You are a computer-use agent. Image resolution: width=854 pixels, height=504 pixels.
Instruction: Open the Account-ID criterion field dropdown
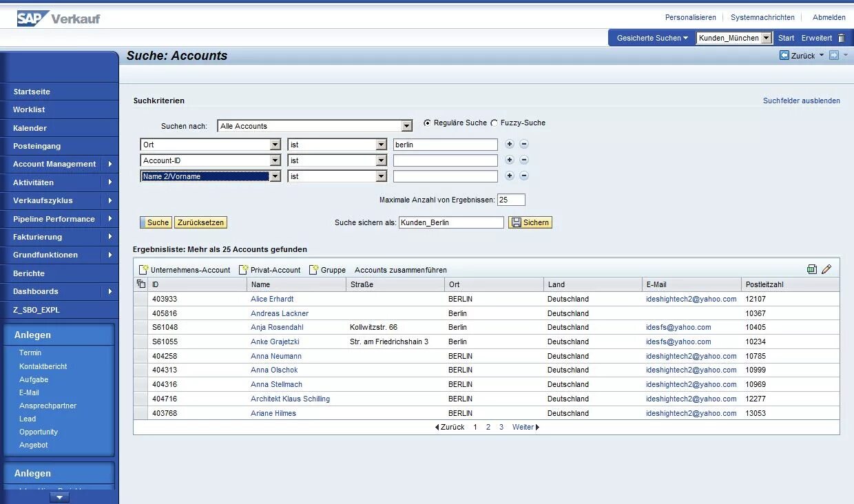[x=275, y=160]
